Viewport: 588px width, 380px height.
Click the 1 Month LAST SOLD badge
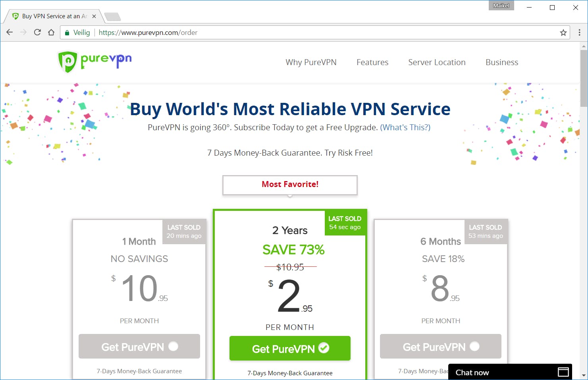(184, 231)
